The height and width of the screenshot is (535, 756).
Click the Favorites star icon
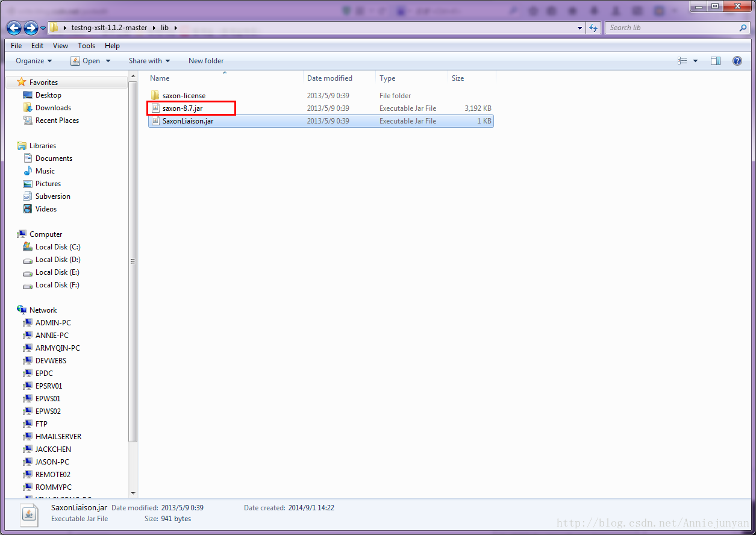tap(22, 82)
